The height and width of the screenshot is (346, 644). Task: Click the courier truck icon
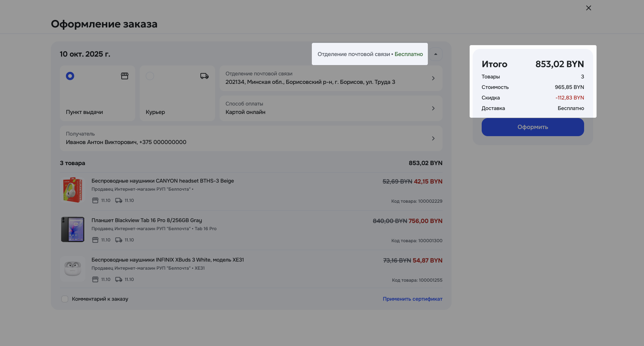(204, 76)
